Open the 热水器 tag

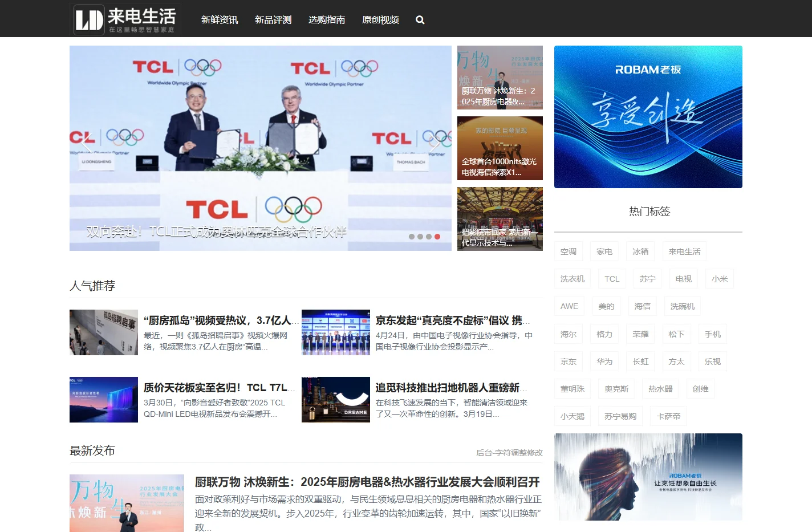[x=660, y=389]
